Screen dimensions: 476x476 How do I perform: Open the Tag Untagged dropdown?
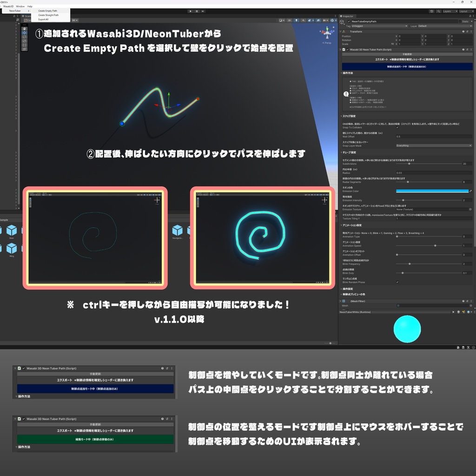point(379,26)
